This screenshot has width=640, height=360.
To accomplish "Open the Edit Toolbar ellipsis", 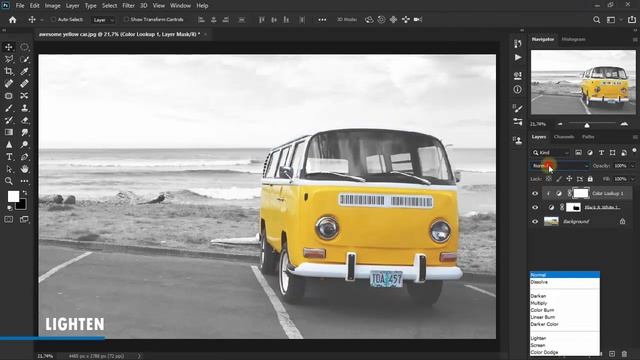I will coord(24,181).
